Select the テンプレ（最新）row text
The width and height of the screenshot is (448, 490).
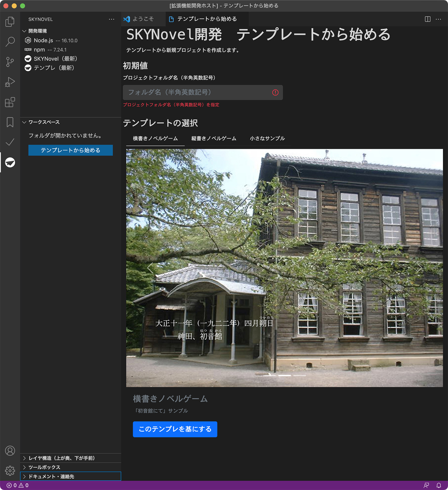coord(54,68)
